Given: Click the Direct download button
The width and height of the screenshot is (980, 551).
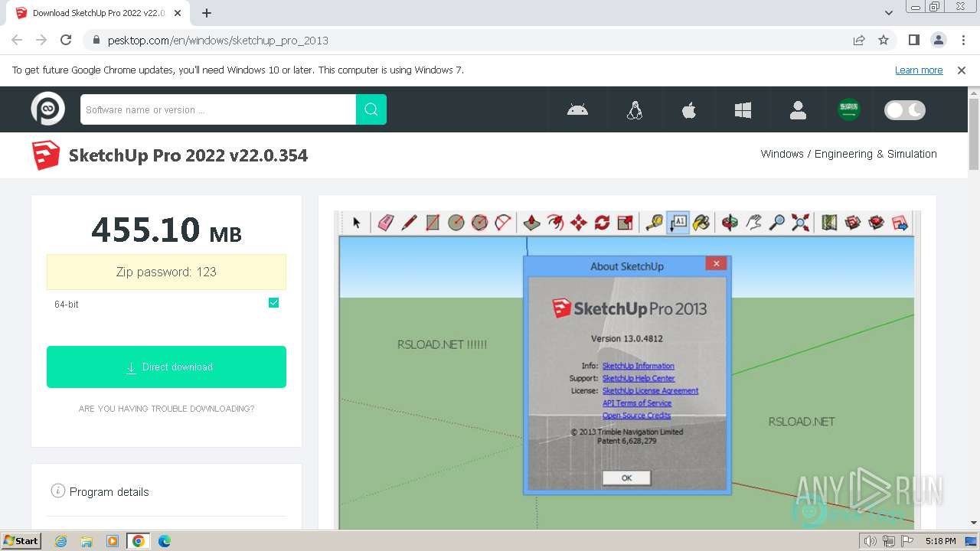Looking at the screenshot, I should (166, 367).
